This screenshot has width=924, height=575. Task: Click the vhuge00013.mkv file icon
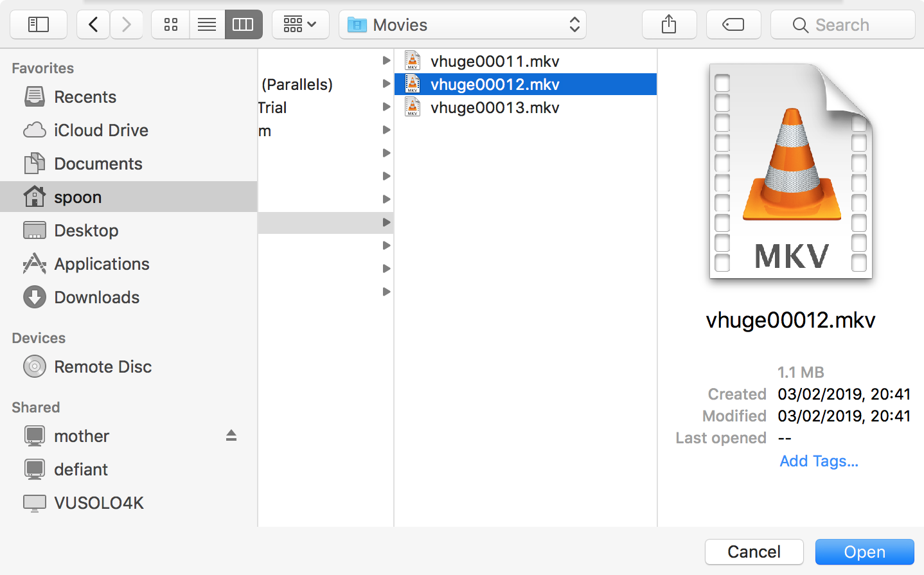tap(413, 107)
